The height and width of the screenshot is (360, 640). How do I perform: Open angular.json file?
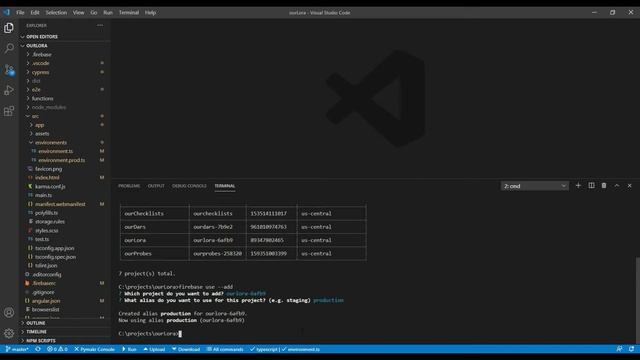[x=46, y=301]
